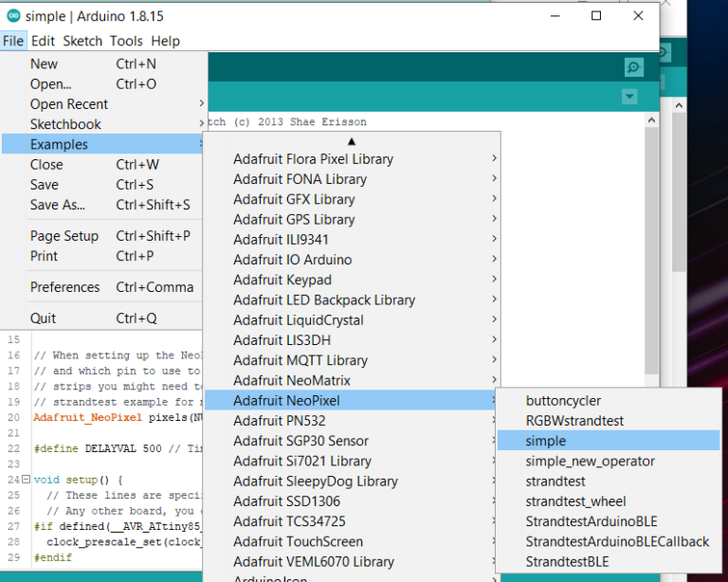
Task: Choose Save in the File menu
Action: pyautogui.click(x=102, y=184)
